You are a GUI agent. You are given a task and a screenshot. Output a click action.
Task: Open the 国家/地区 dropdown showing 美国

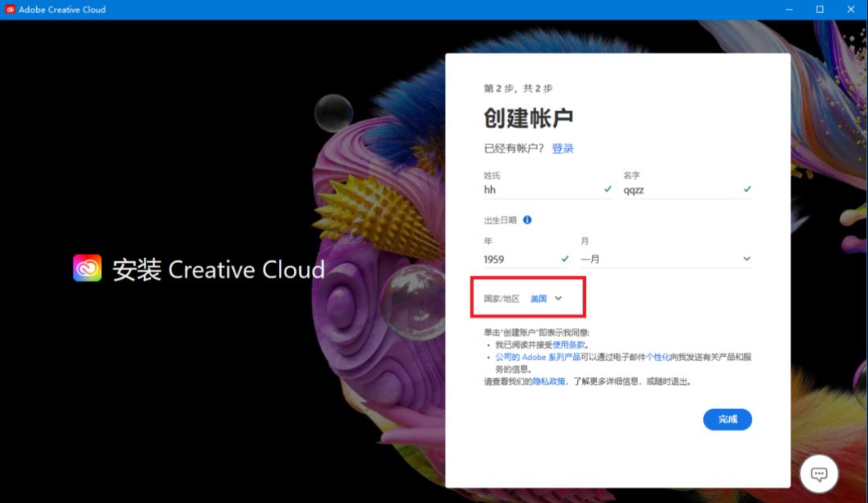pyautogui.click(x=547, y=298)
